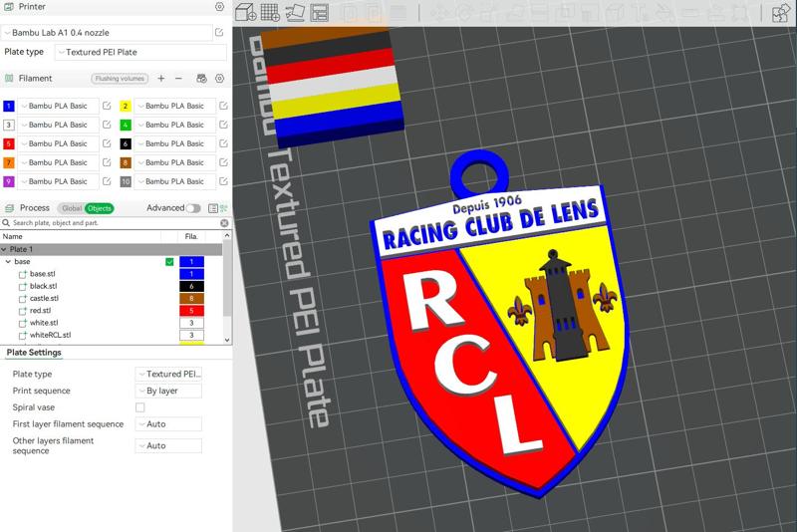Click the Arrange all objects icon
The height and width of the screenshot is (532, 797).
click(x=320, y=12)
